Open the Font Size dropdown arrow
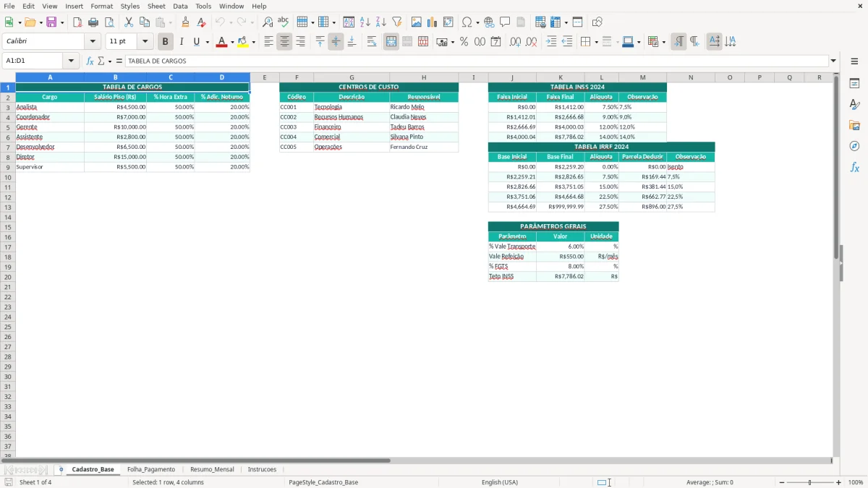Screen dimensions: 868x488 point(145,42)
